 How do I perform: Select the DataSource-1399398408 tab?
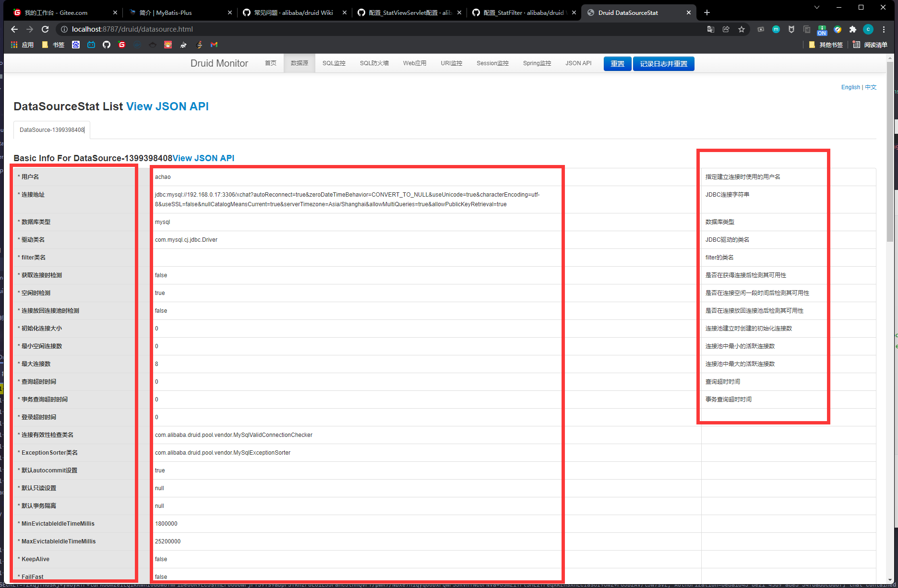52,130
